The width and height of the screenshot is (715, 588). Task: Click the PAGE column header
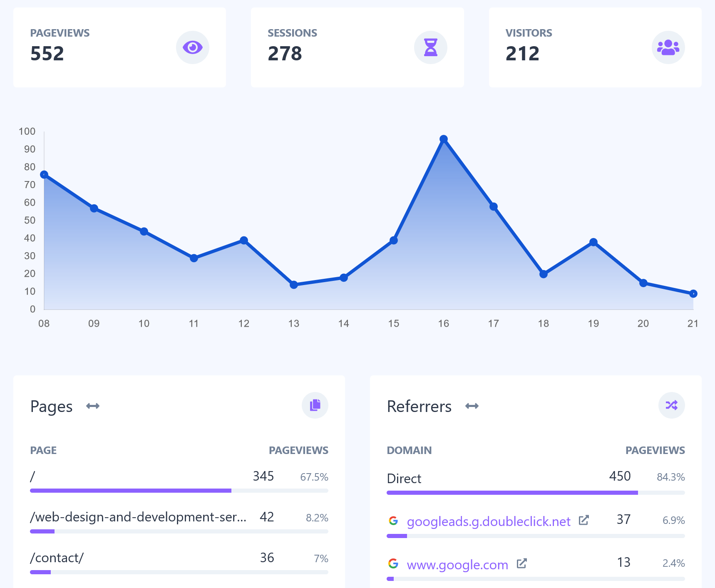pyautogui.click(x=43, y=450)
